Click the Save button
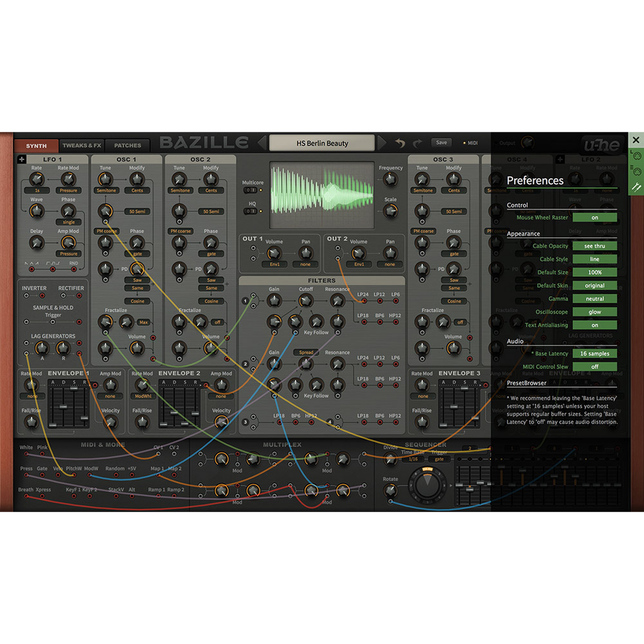 click(x=441, y=143)
